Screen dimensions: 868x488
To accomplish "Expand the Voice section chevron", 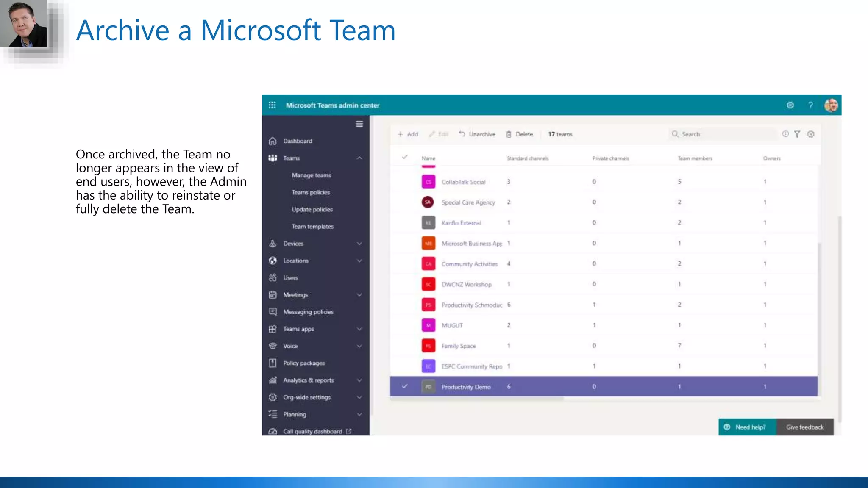I will pyautogui.click(x=359, y=346).
